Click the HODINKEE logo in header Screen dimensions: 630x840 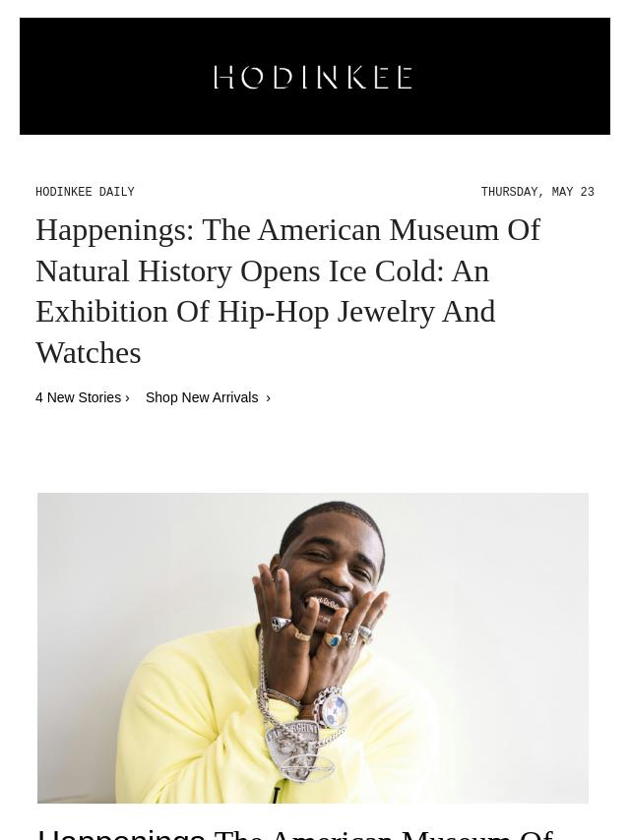point(313,78)
